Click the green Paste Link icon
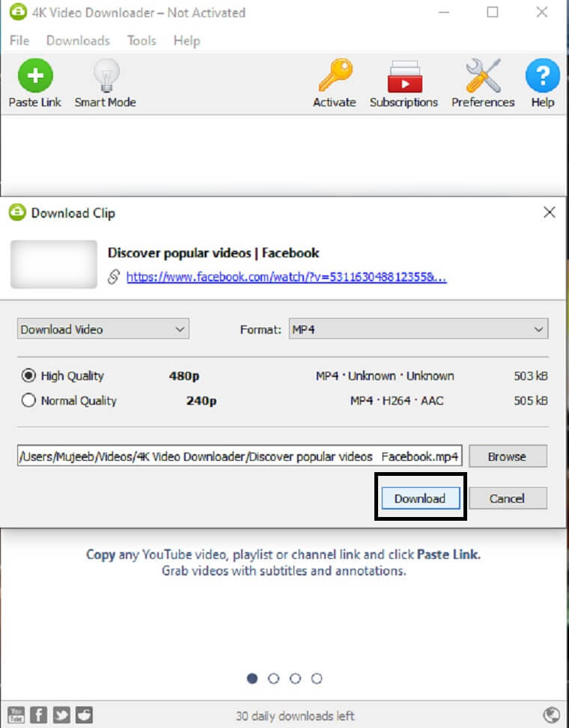The height and width of the screenshot is (728, 569). click(35, 76)
